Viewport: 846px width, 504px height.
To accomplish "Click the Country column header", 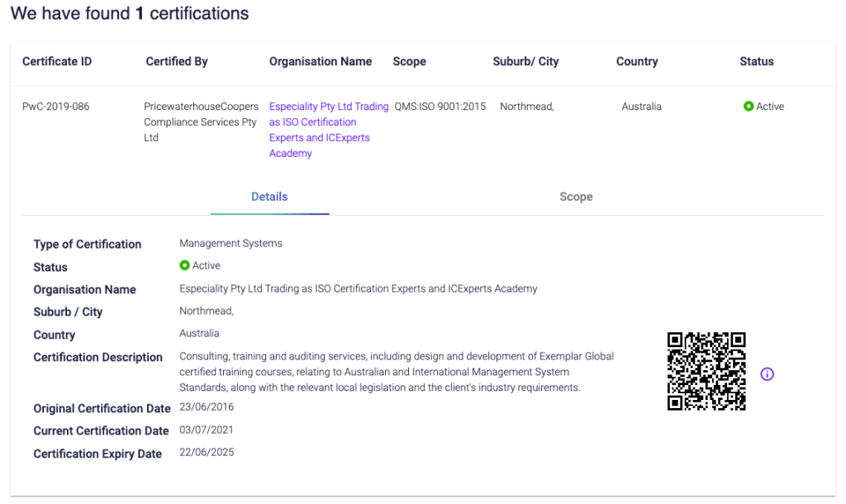I will [x=637, y=61].
